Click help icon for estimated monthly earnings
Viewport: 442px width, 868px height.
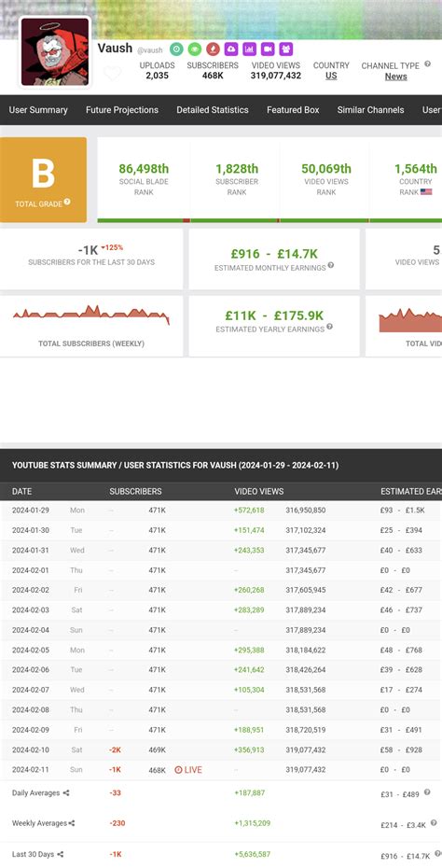331,265
